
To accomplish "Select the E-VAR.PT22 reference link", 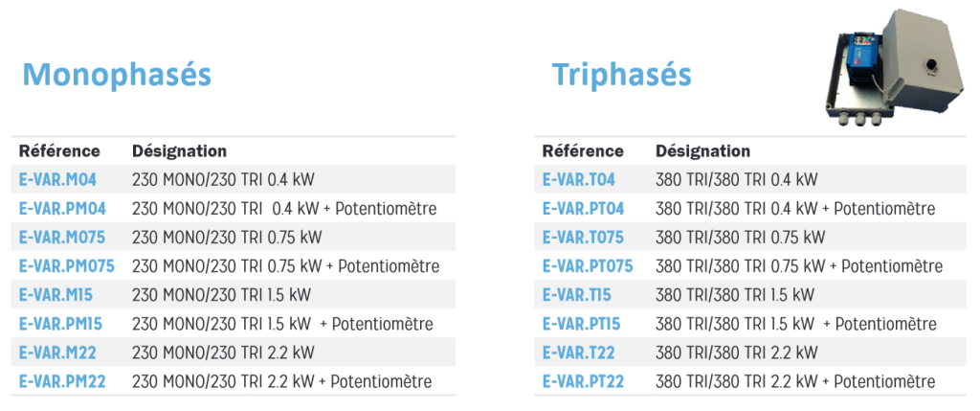I will (583, 381).
